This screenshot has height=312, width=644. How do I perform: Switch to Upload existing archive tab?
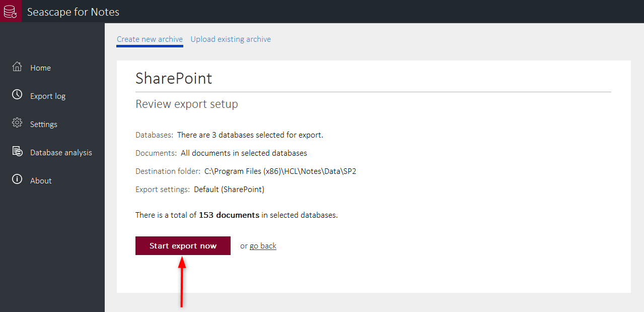pyautogui.click(x=231, y=39)
